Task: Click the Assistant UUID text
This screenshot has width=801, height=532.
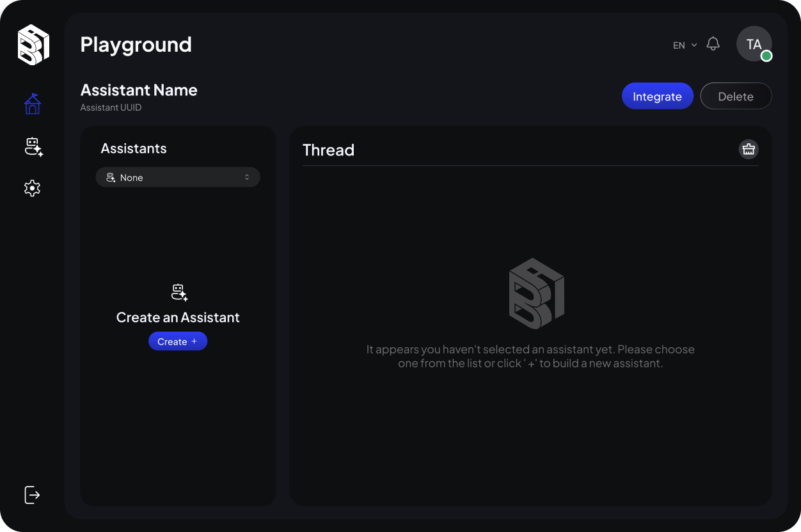Action: point(111,107)
